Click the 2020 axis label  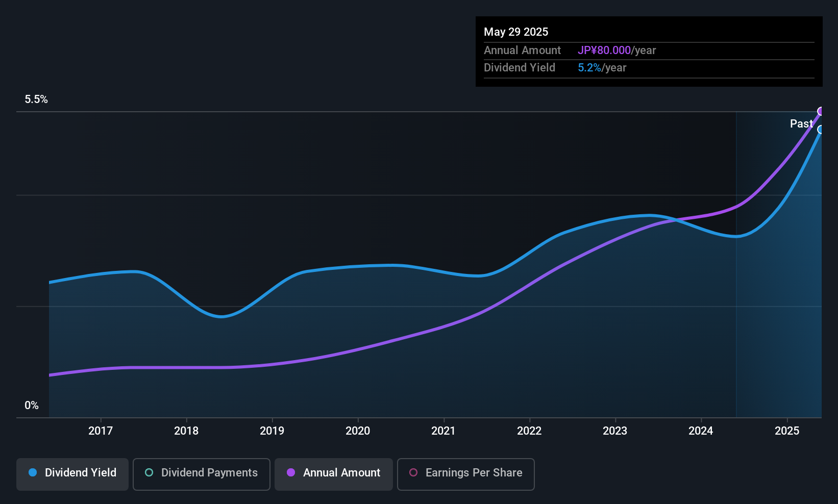(x=358, y=431)
